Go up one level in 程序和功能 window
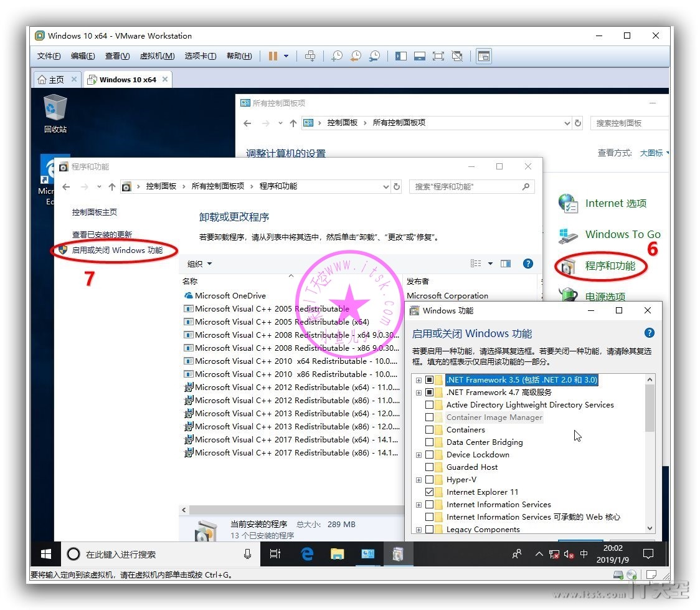This screenshot has height=610, width=700. (x=111, y=187)
